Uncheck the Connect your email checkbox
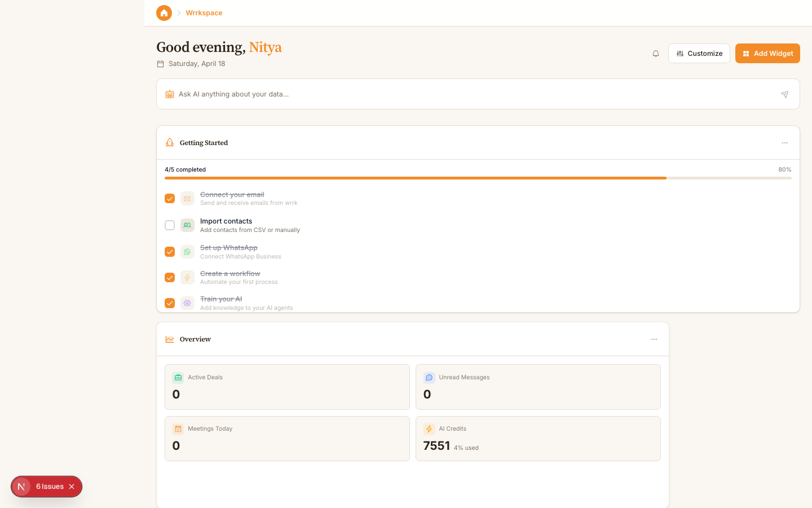 (x=170, y=199)
